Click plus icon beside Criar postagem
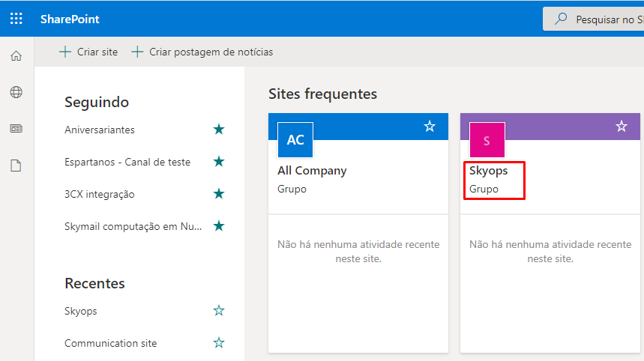Viewport: 644px width, 361px height. coord(137,52)
